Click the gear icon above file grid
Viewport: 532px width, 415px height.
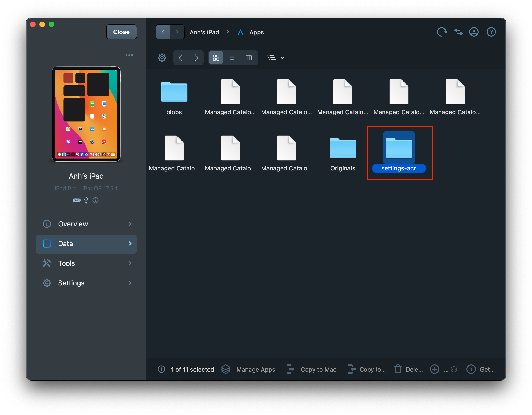pos(162,58)
